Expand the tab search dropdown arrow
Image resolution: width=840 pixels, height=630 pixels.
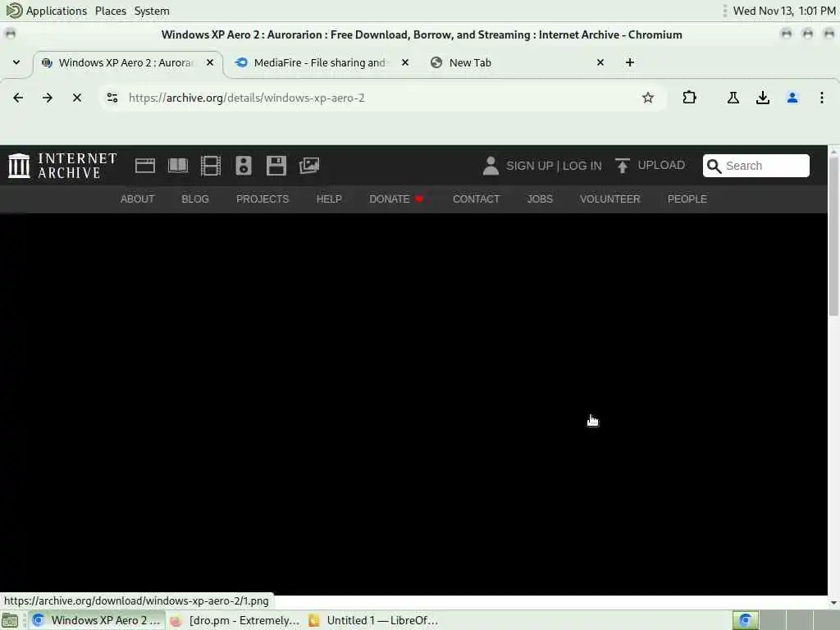point(16,62)
